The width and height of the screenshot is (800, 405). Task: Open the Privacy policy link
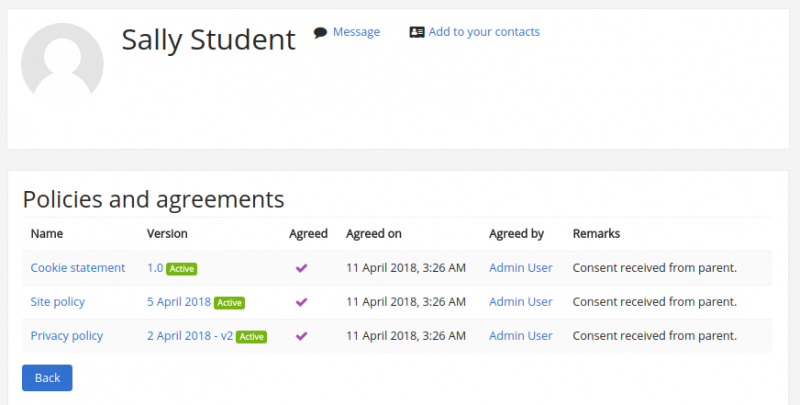pyautogui.click(x=67, y=336)
